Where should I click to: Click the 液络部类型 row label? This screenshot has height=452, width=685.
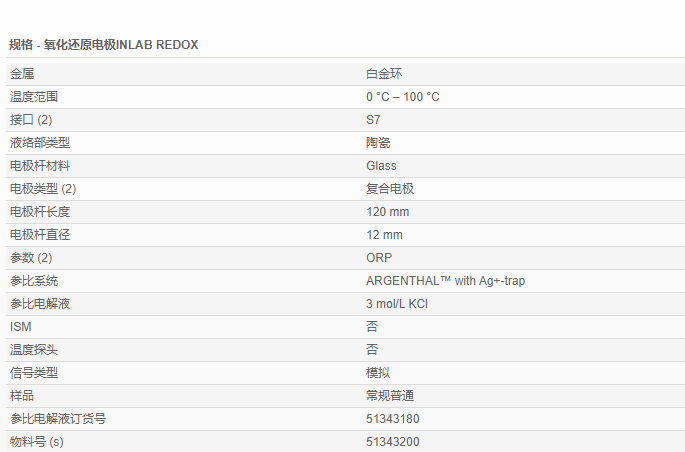[x=40, y=143]
